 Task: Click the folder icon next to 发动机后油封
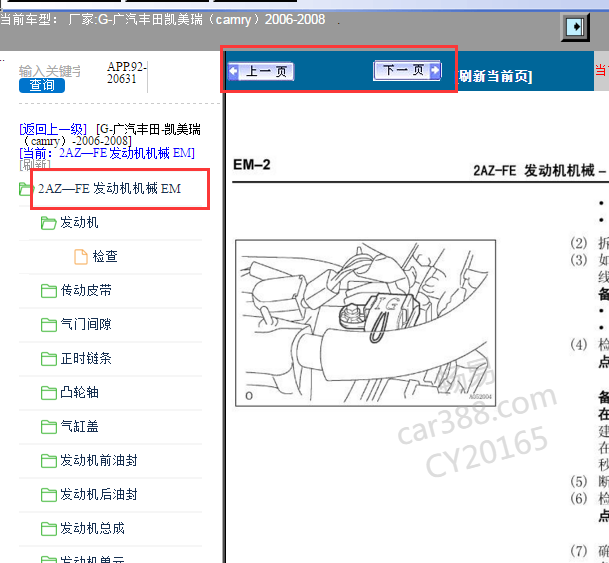(49, 495)
